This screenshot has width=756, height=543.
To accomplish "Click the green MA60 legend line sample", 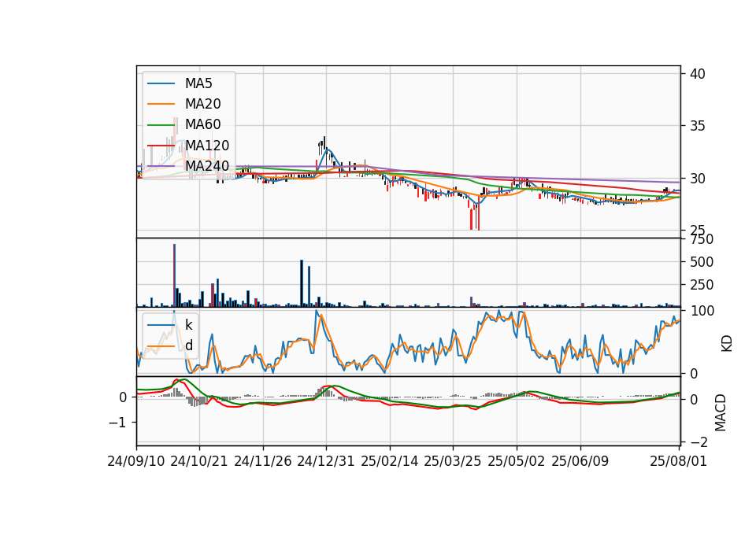I will point(161,124).
